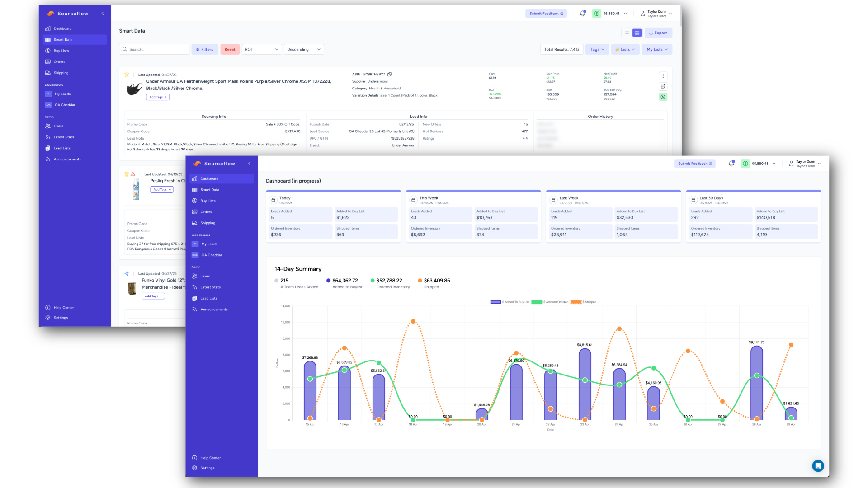This screenshot has width=868, height=488.
Task: Expand the My Lists dropdown
Action: 656,49
